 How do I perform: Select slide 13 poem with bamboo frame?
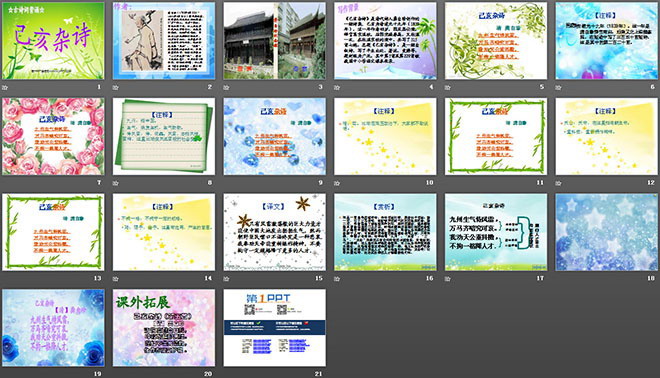pos(53,232)
